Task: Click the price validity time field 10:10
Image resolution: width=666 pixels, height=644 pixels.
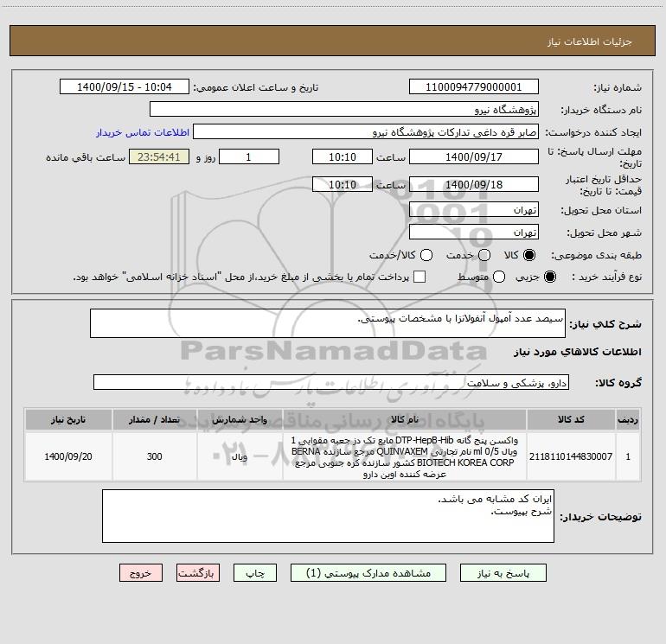Action: coord(343,184)
